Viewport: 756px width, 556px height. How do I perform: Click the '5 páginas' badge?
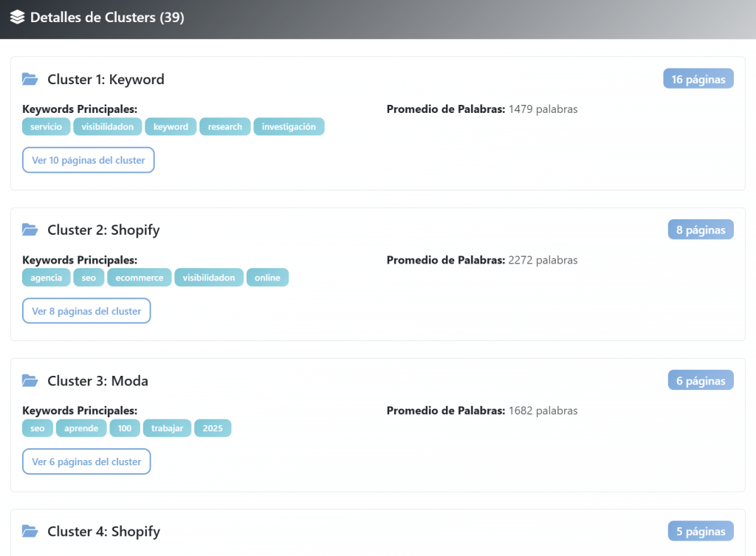tap(701, 531)
